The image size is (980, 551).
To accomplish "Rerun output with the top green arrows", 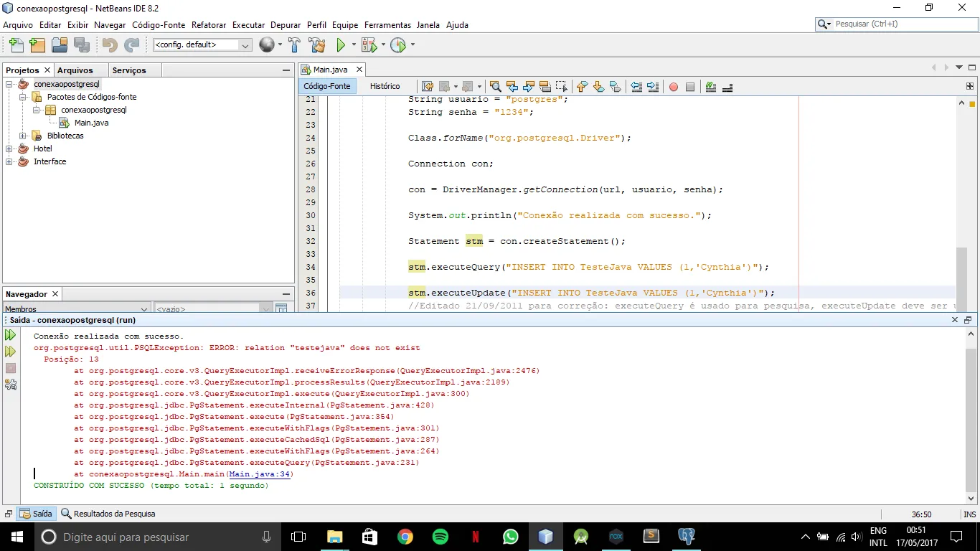I will point(10,335).
